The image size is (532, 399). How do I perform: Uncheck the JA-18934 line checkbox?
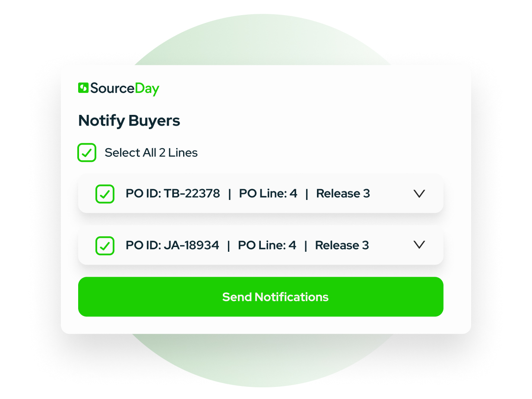tap(104, 246)
